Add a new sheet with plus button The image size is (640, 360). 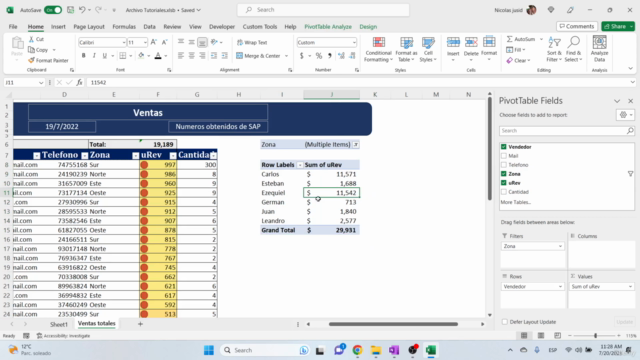point(140,324)
